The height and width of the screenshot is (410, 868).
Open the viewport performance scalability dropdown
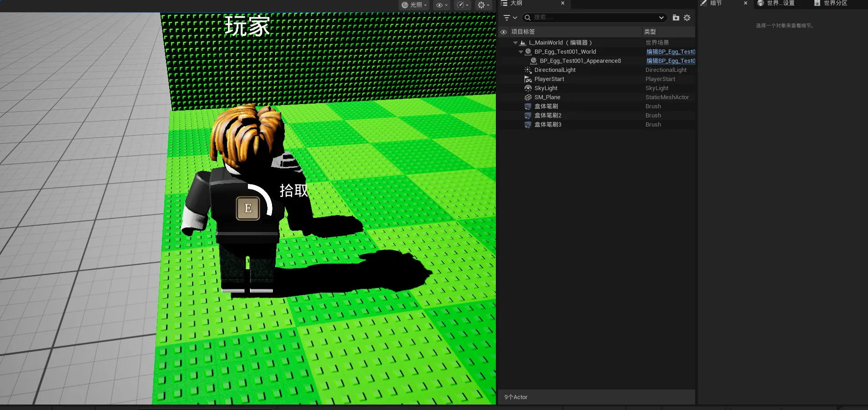coord(463,5)
